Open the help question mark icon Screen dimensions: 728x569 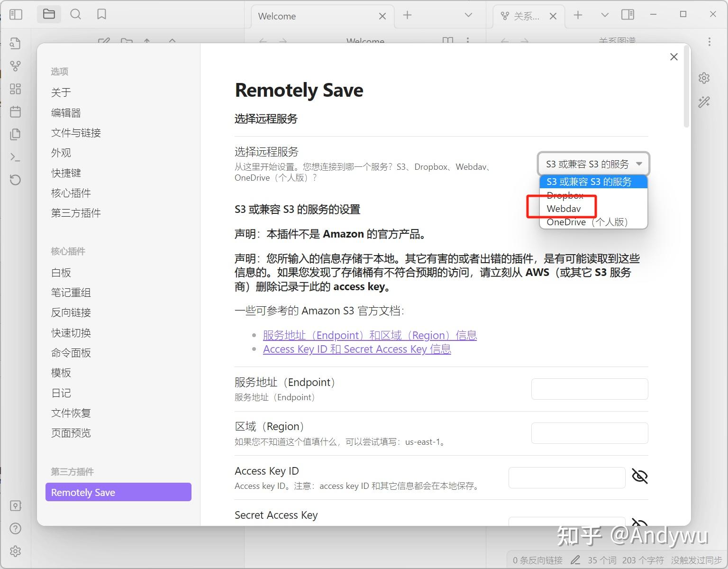coord(15,528)
